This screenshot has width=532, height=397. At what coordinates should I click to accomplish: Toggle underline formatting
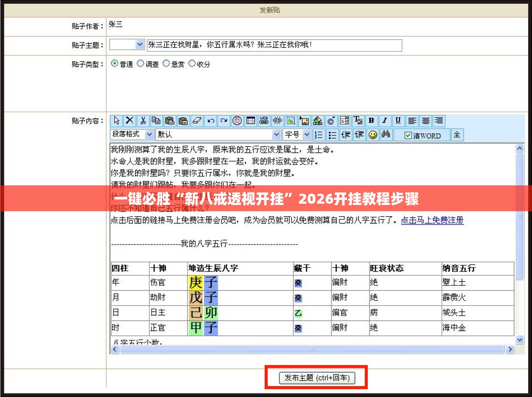[x=398, y=121]
